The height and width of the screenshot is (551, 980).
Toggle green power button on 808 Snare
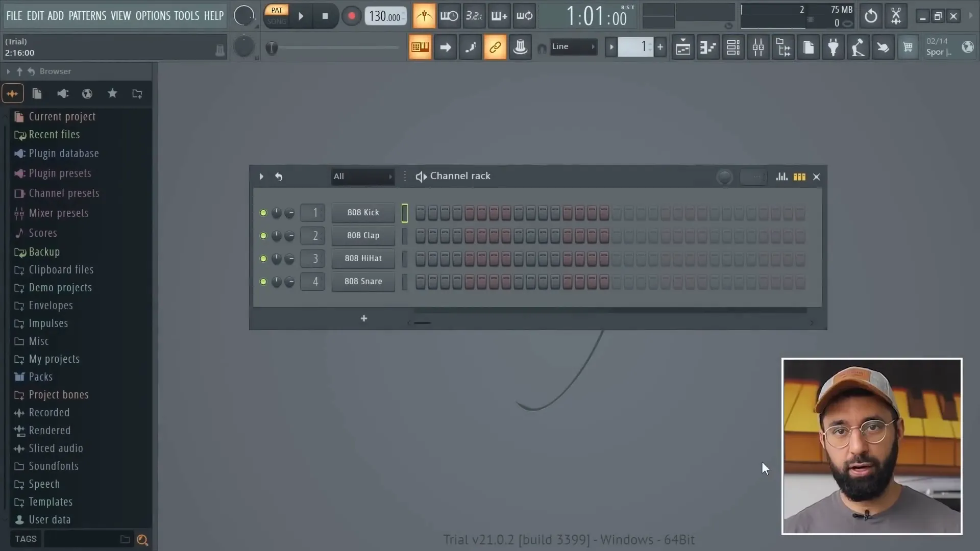click(262, 281)
